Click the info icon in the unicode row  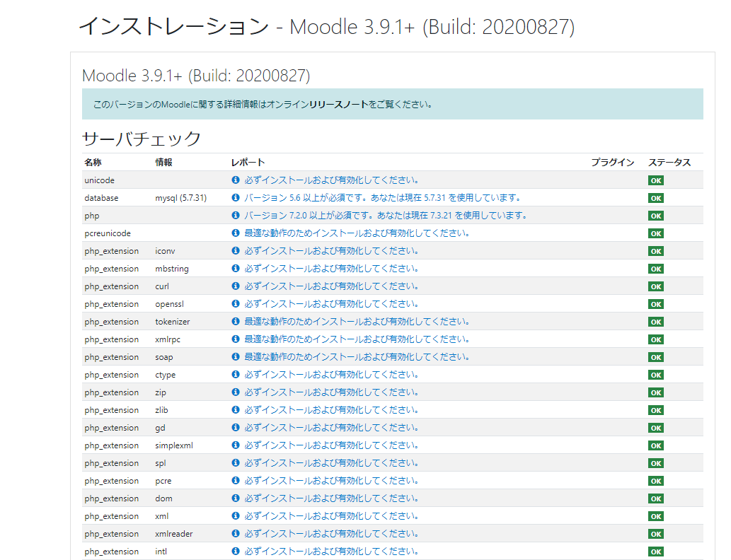point(236,180)
